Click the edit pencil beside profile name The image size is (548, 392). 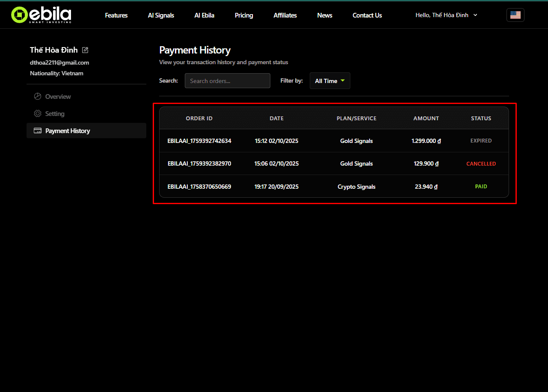[x=85, y=50]
